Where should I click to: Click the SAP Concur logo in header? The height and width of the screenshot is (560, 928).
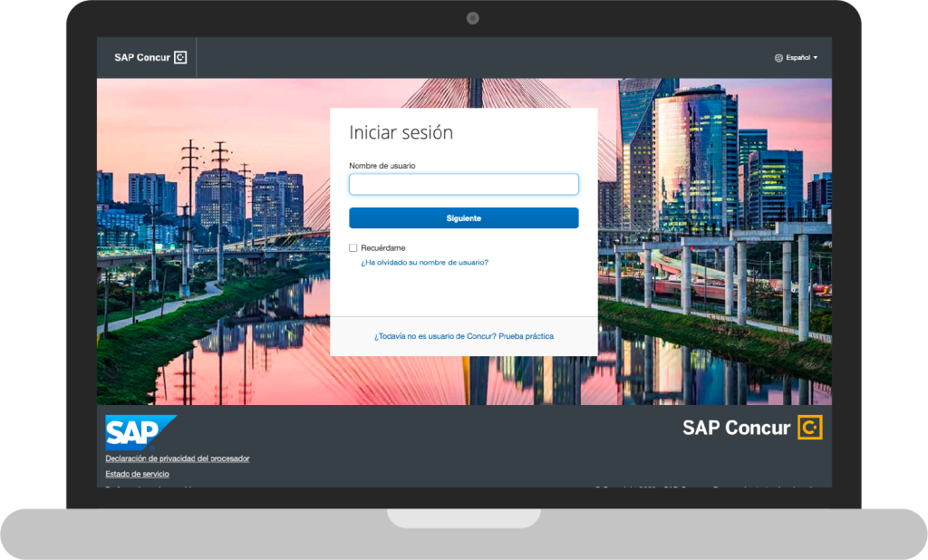150,57
